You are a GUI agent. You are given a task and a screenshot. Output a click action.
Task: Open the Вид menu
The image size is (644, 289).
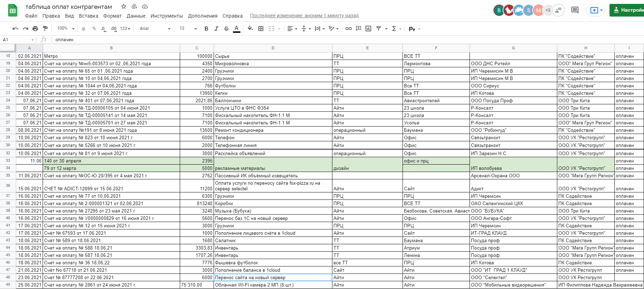point(69,16)
